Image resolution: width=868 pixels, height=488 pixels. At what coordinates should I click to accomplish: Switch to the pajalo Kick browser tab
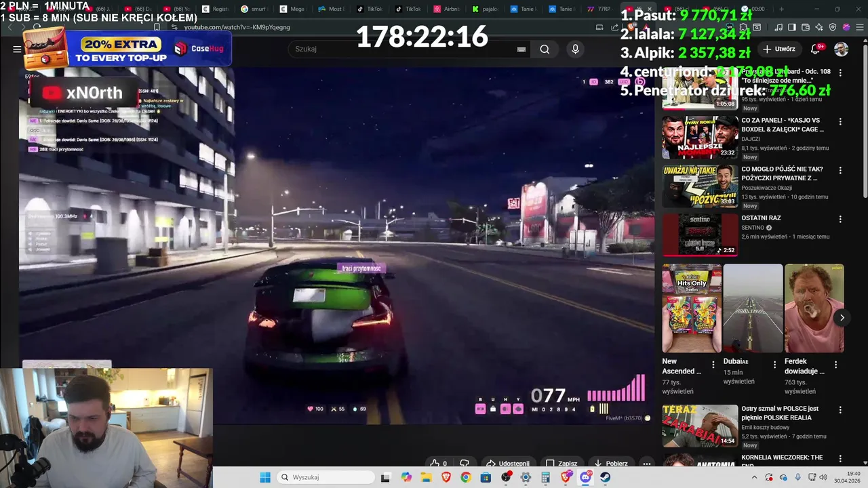pos(487,9)
